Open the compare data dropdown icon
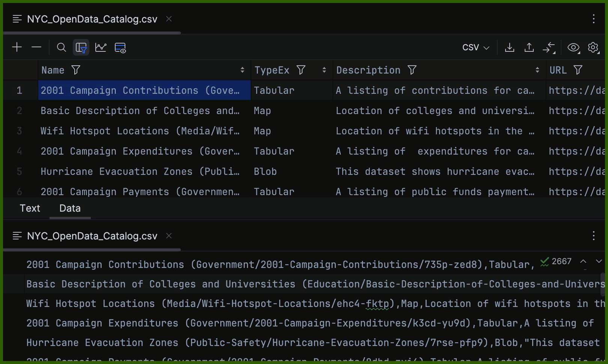This screenshot has width=608, height=364. click(x=549, y=48)
